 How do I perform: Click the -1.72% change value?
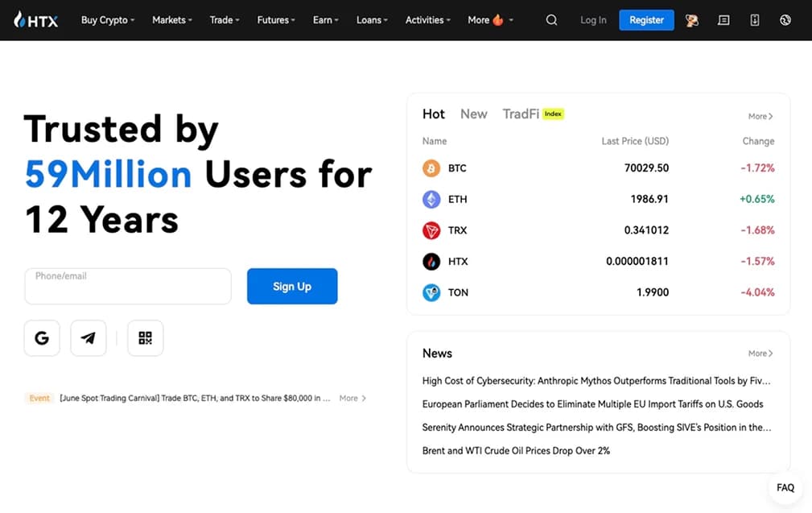pos(757,168)
